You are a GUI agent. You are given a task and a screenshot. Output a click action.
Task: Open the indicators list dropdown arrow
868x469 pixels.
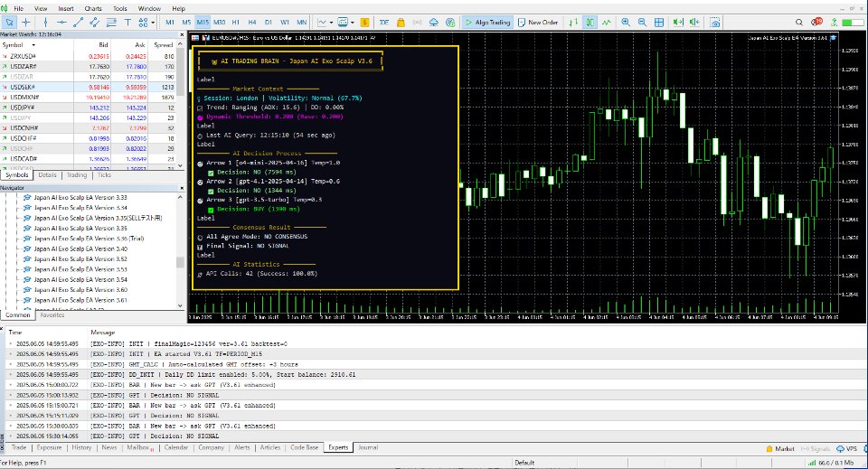click(331, 22)
